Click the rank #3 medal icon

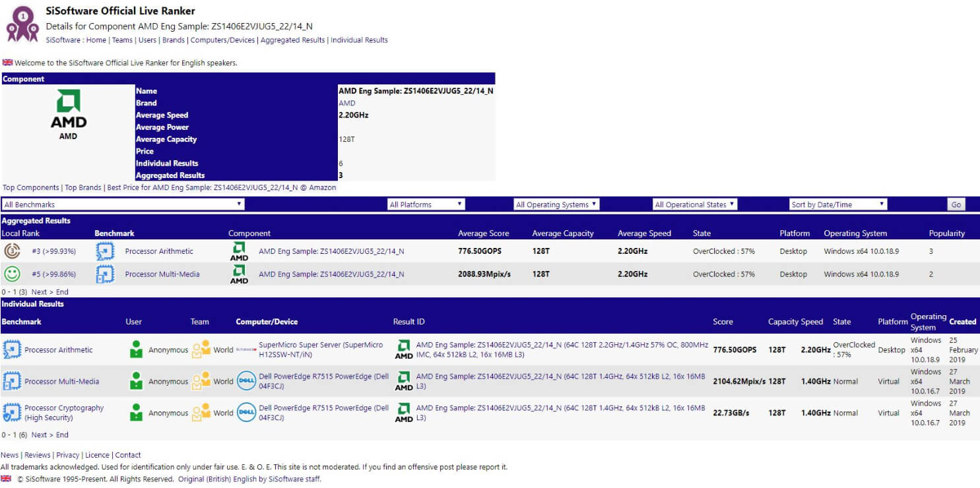(x=12, y=251)
